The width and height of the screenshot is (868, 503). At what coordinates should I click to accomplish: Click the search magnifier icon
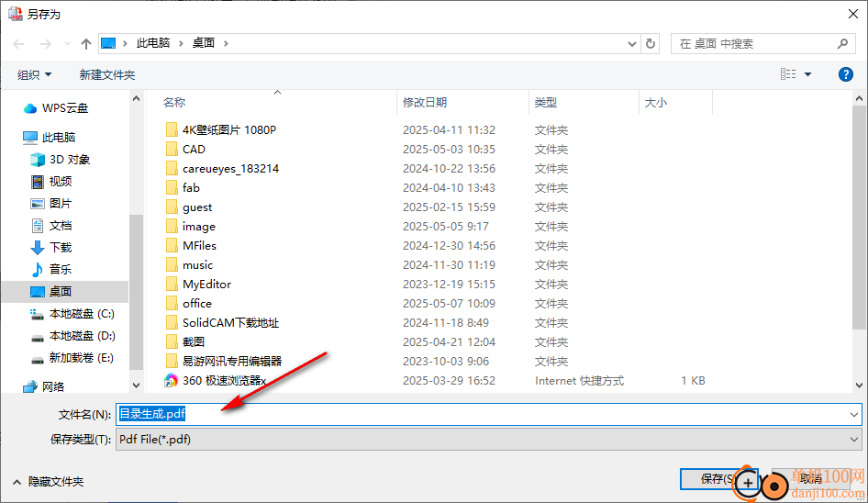842,44
